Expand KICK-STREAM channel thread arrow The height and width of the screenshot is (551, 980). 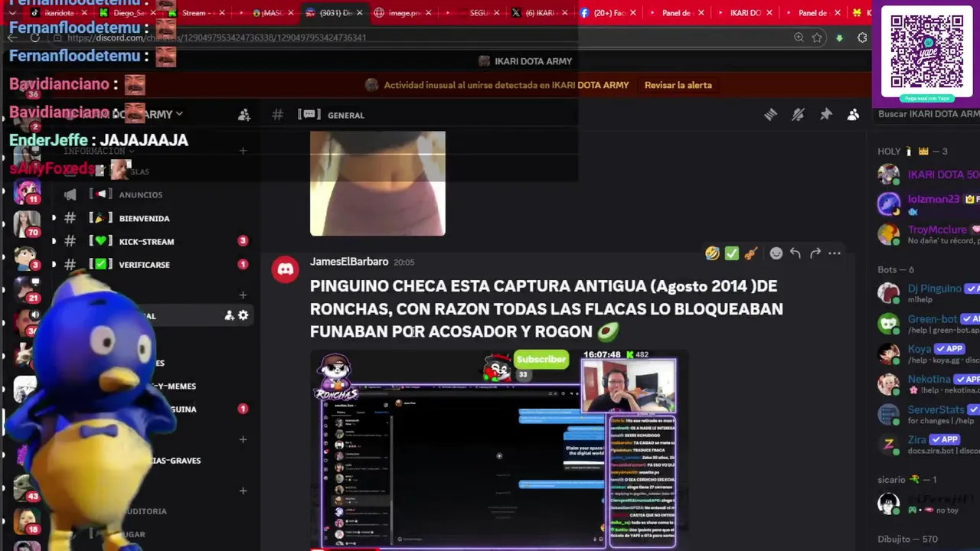tap(54, 241)
